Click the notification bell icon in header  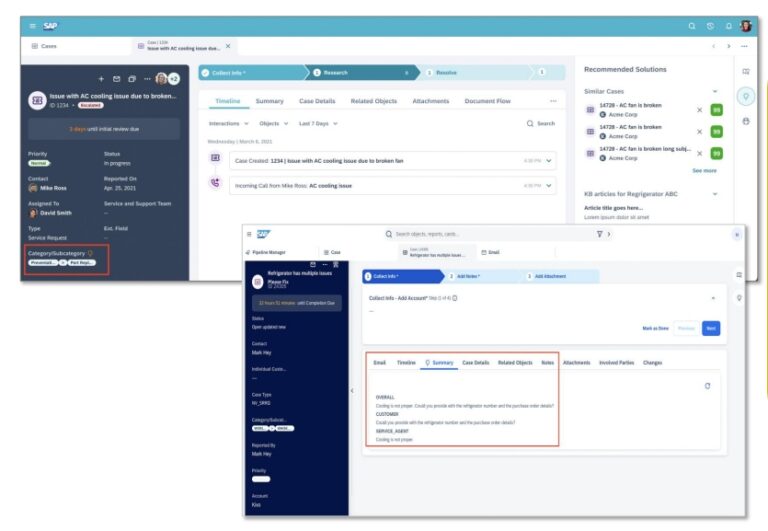[729, 25]
